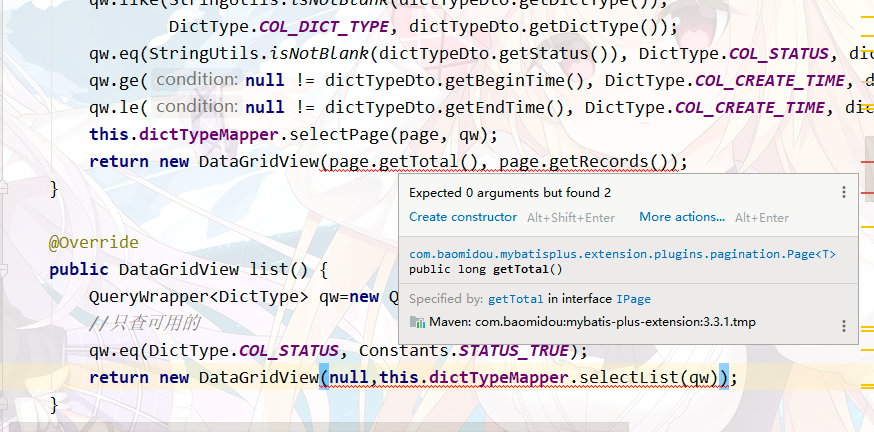
Task: Click the editor's horizontal scrollbar at the bottom
Action: [319, 427]
